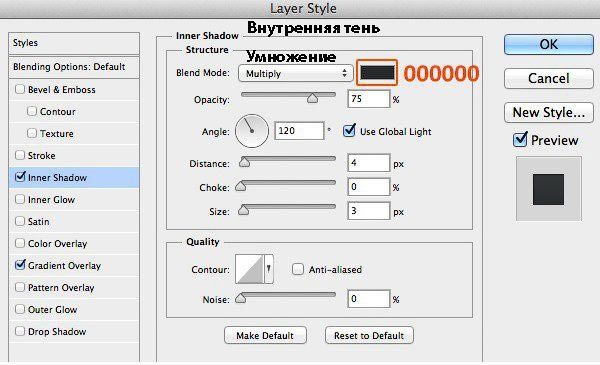The width and height of the screenshot is (600, 365).
Task: Enable the Outer Glow checkbox
Action: coord(20,309)
